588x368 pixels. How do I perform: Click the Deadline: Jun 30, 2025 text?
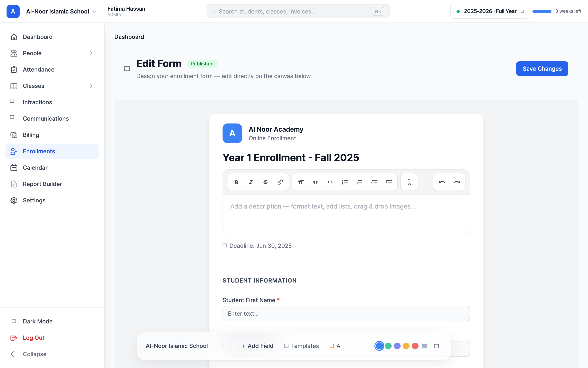(x=260, y=246)
